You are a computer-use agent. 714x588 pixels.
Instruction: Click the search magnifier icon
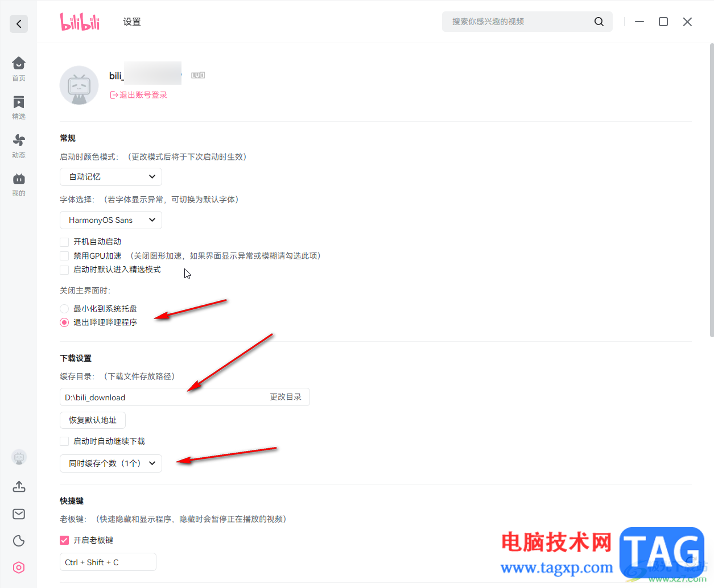(x=599, y=22)
